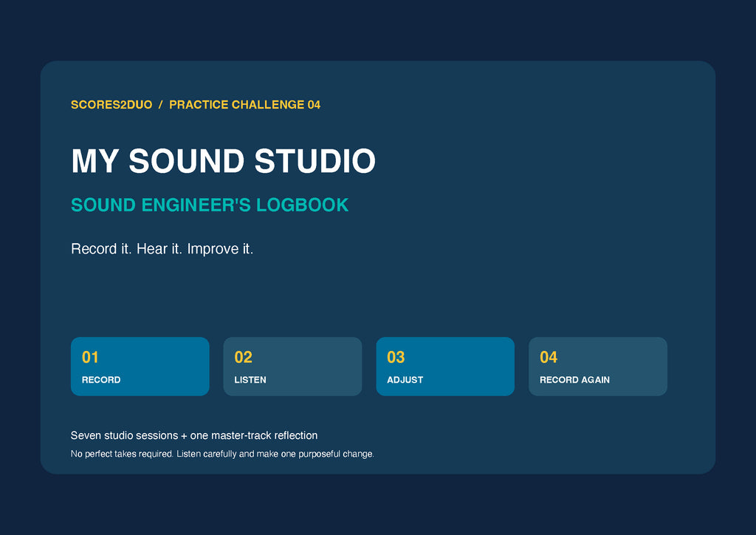Select the 03 ADJUST step card

pos(445,367)
